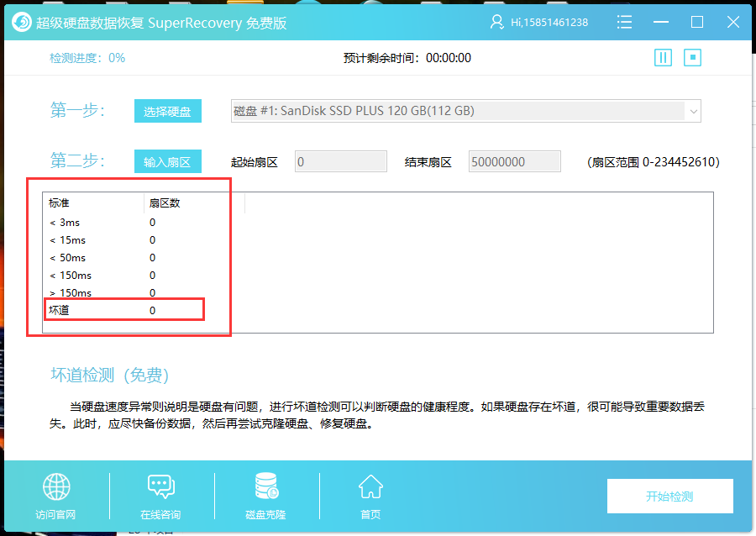This screenshot has width=756, height=536.
Task: Click the 选择硬盘 button
Action: pos(168,112)
